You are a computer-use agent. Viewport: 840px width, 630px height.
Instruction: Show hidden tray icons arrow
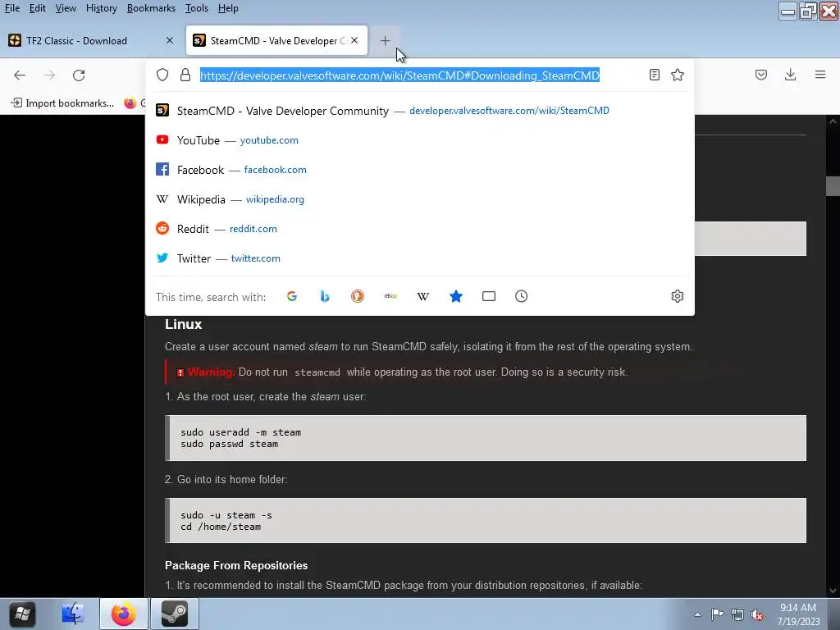[x=697, y=614]
